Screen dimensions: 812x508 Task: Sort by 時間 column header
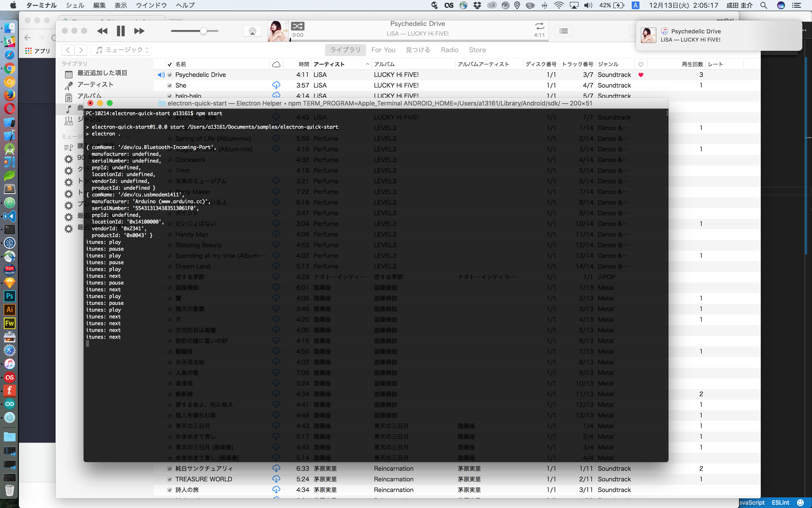[x=297, y=64]
